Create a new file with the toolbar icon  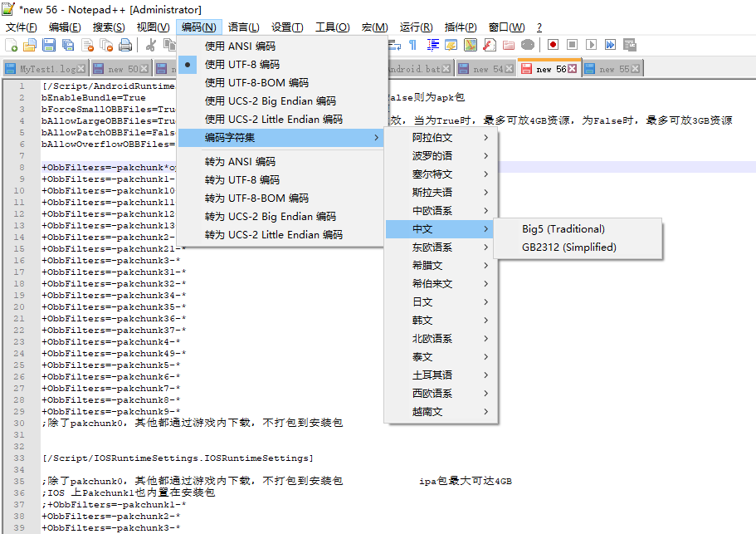coord(11,45)
